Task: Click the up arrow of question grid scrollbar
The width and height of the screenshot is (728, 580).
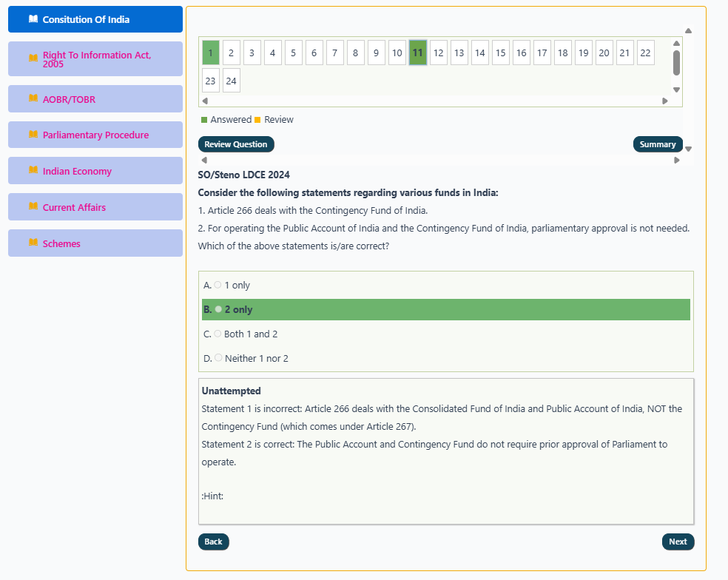Action: (x=676, y=43)
